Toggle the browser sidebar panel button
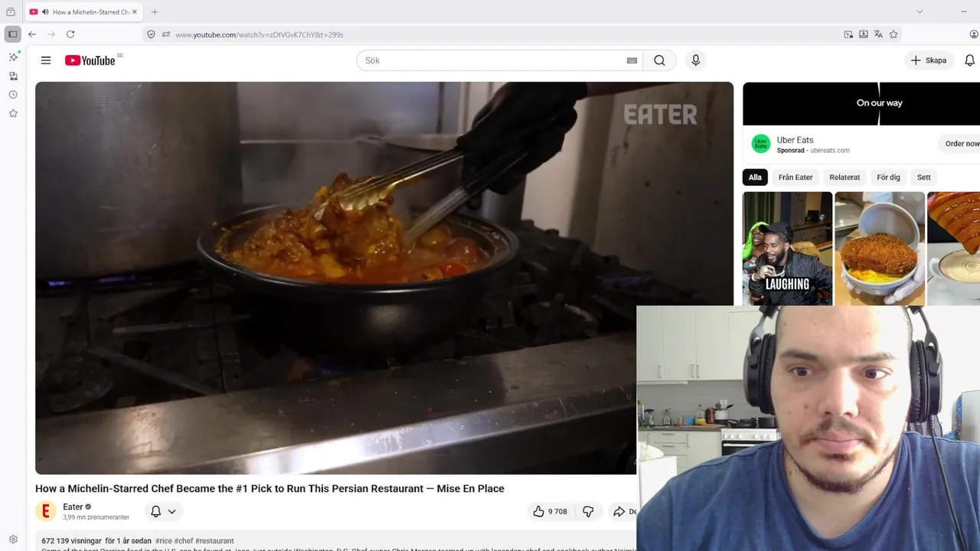This screenshot has width=980, height=551. 12,34
